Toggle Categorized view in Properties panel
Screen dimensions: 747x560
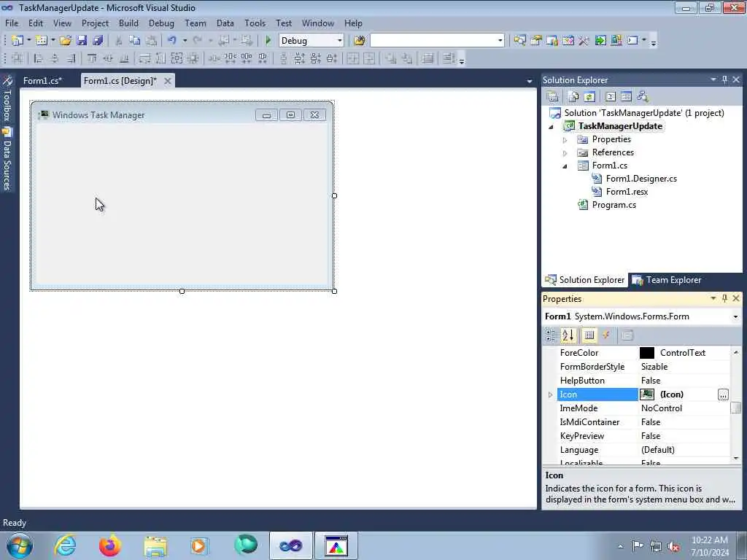551,335
